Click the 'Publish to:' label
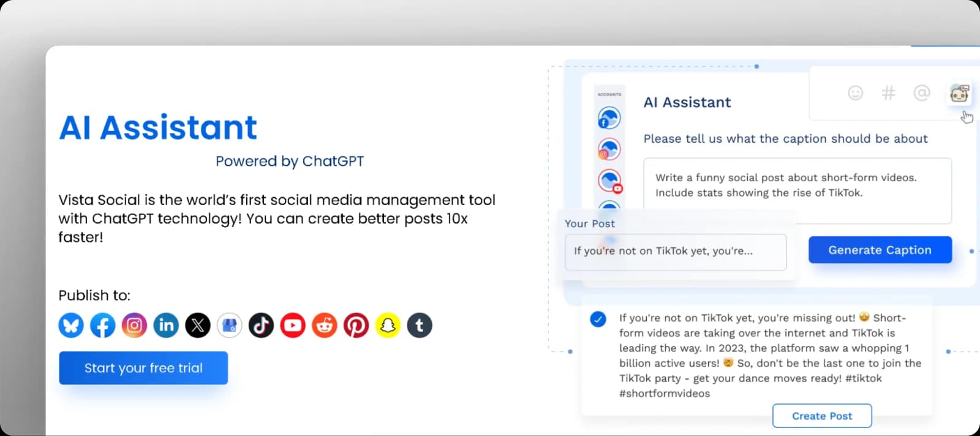 pyautogui.click(x=94, y=295)
